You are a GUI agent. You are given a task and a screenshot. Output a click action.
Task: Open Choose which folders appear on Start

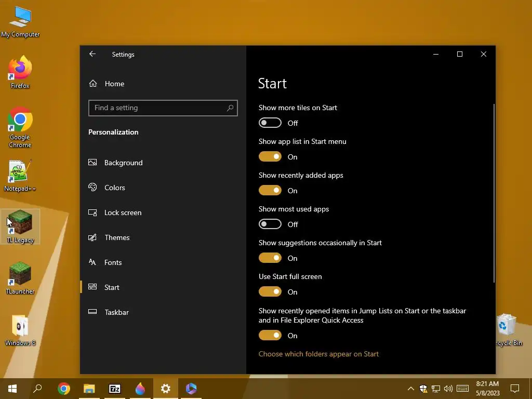(318, 354)
